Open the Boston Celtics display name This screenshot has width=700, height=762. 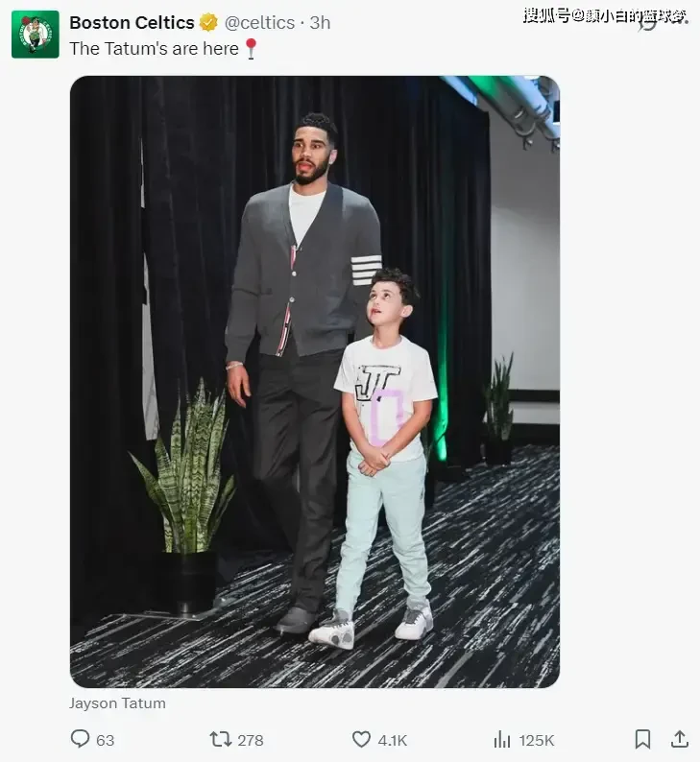pos(132,22)
